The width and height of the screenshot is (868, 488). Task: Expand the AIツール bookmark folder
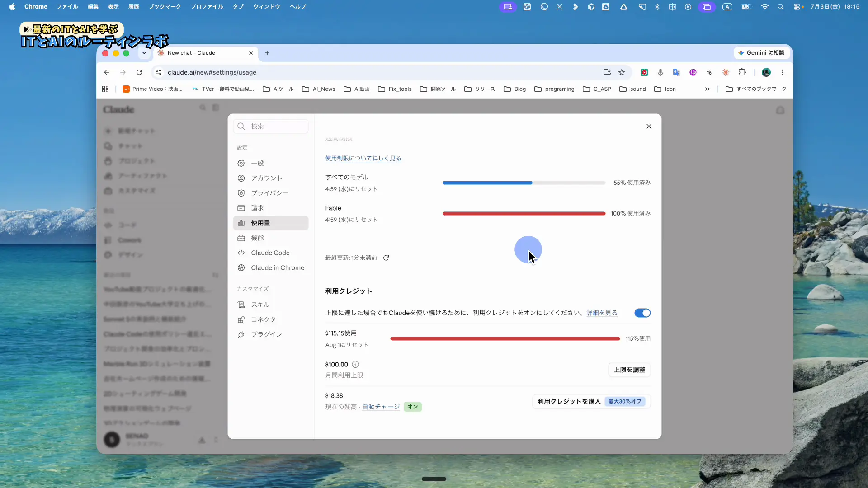pos(278,89)
